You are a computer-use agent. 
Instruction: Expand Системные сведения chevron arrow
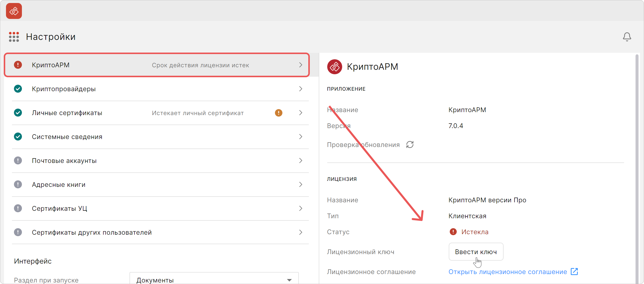tap(301, 137)
